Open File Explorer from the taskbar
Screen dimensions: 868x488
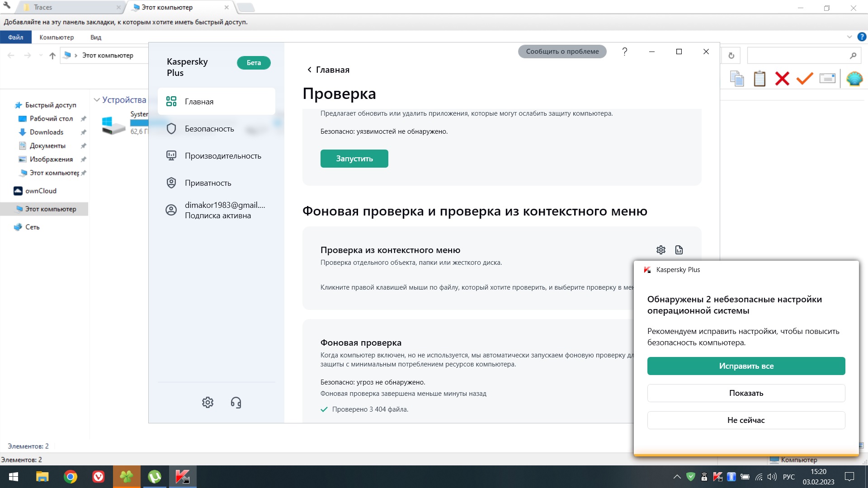(42, 477)
